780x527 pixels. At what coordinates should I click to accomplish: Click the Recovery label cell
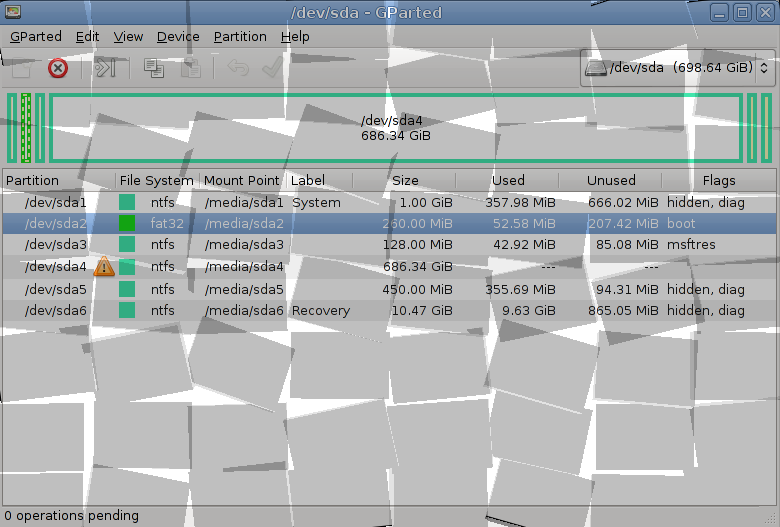(x=321, y=311)
